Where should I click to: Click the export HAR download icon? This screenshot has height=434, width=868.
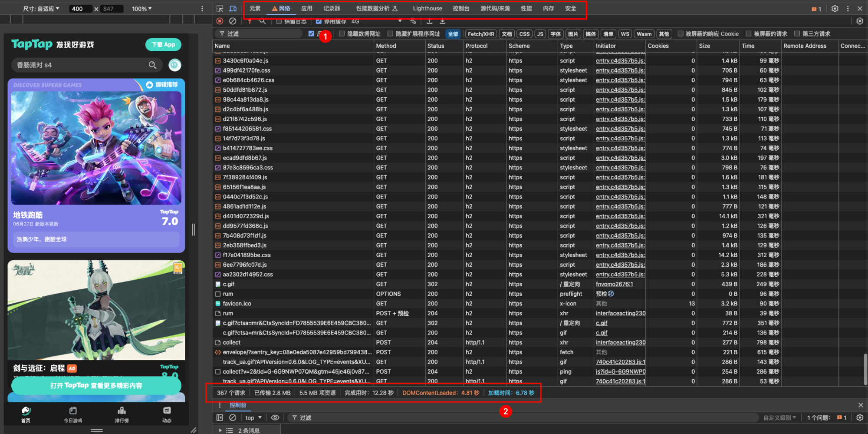[442, 21]
